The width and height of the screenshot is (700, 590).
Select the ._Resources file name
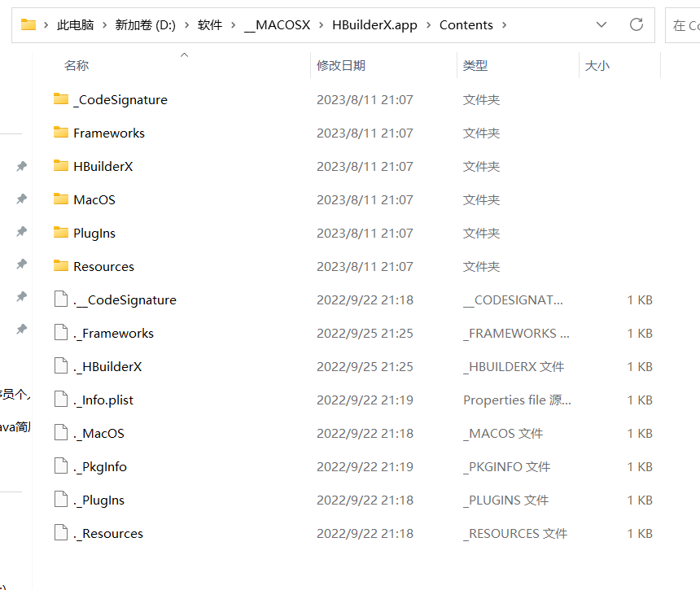pyautogui.click(x=108, y=534)
